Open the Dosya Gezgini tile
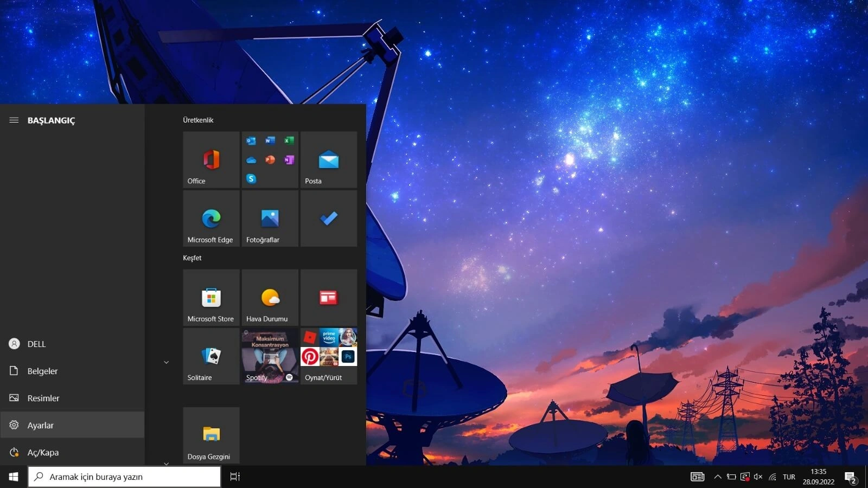Screen dimensions: 868x488 point(211,435)
